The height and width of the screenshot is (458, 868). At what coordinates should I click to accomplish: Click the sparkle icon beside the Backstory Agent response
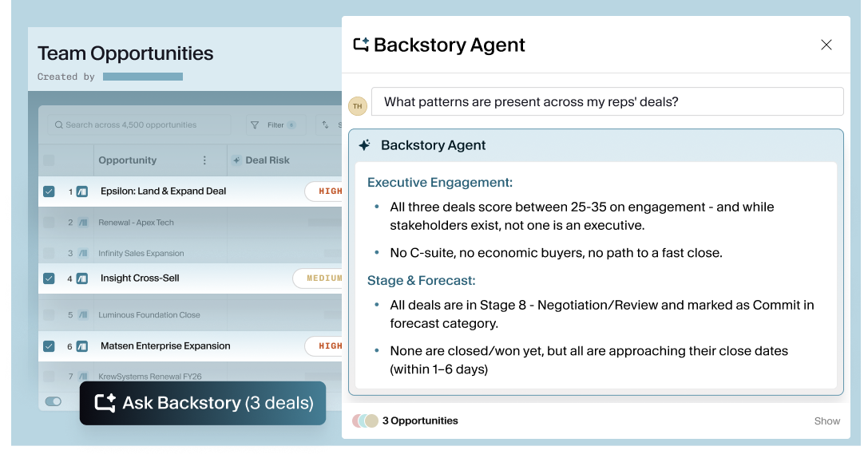click(365, 145)
